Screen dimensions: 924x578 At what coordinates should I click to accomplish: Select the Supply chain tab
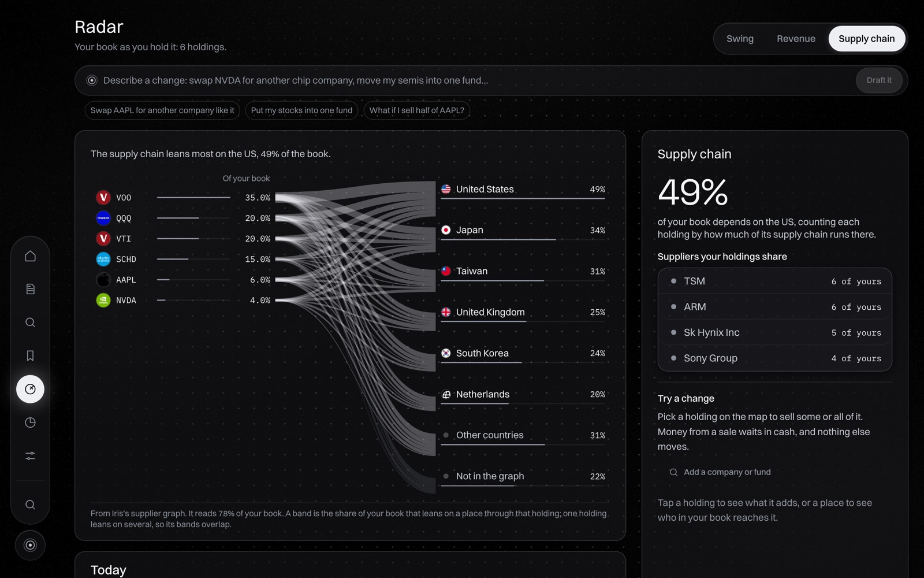tap(866, 39)
